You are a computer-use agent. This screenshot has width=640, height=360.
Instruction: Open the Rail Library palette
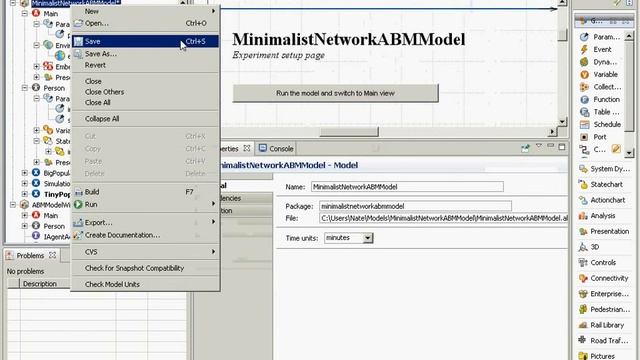click(x=601, y=325)
